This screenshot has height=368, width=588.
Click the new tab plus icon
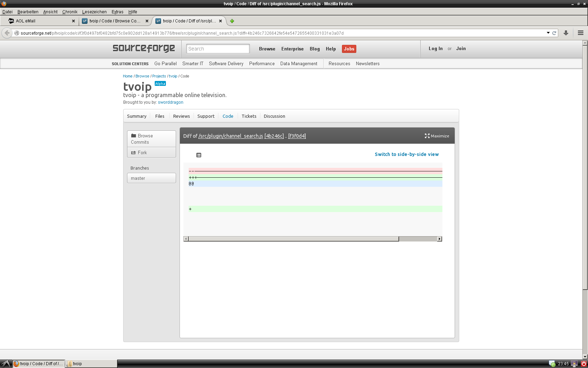coord(232,21)
